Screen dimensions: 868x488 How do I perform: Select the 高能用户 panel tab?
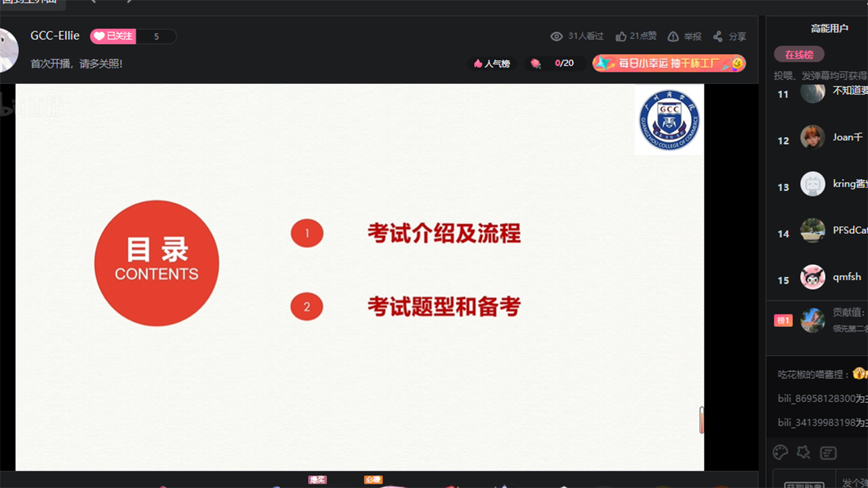829,28
